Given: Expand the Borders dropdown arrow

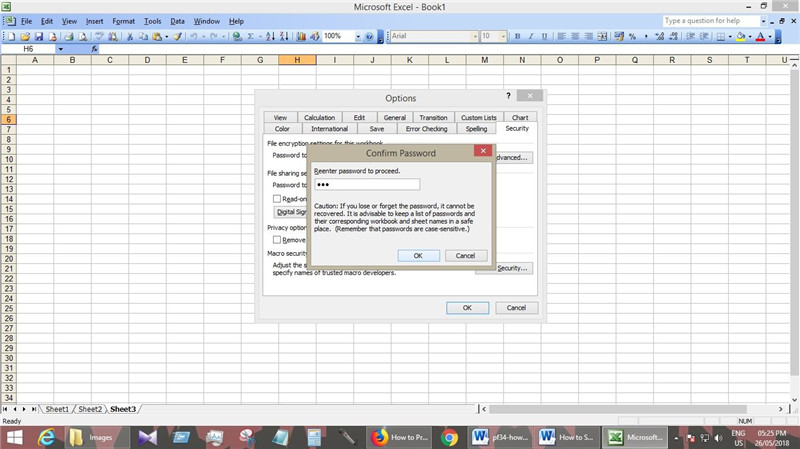Looking at the screenshot, I should click(x=730, y=36).
